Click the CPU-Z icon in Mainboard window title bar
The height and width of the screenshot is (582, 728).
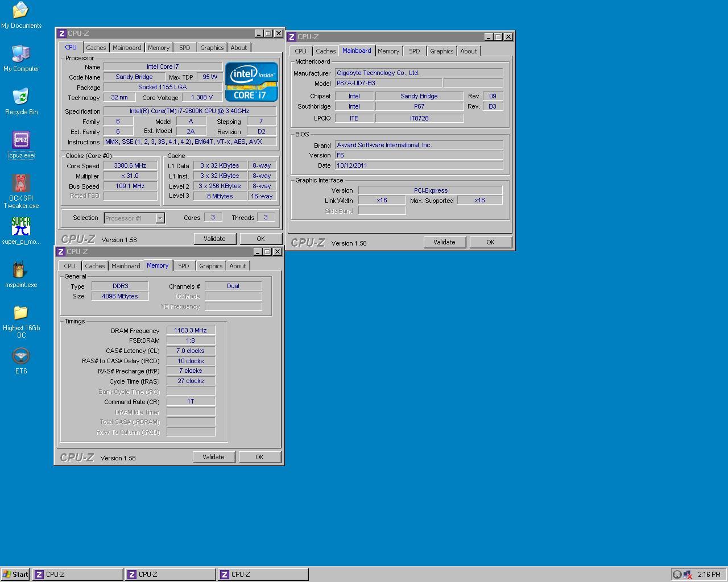click(x=292, y=37)
